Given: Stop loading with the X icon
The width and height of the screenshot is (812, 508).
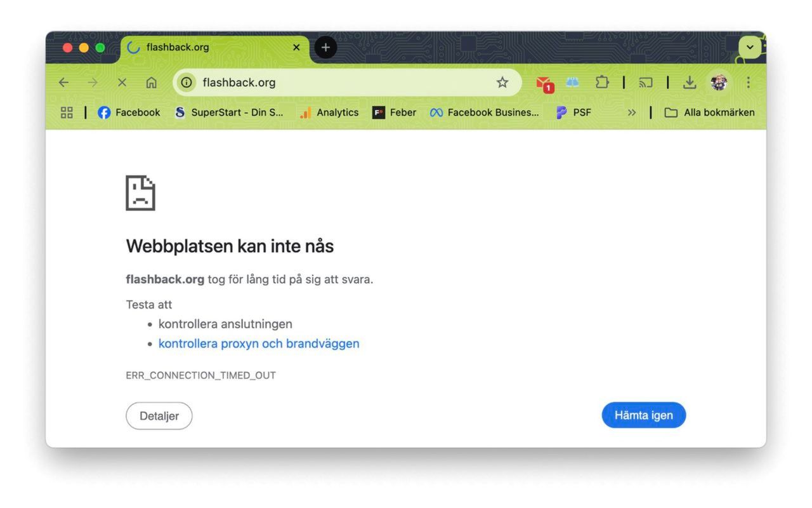Looking at the screenshot, I should (121, 82).
